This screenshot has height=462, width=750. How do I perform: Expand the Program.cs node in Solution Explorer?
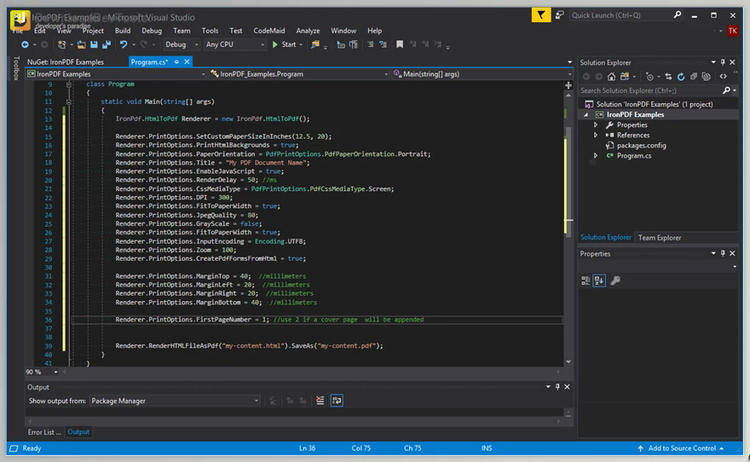tap(596, 156)
